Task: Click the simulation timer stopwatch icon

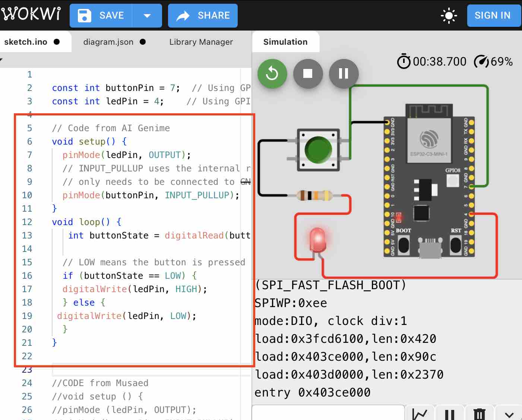Action: click(x=404, y=61)
